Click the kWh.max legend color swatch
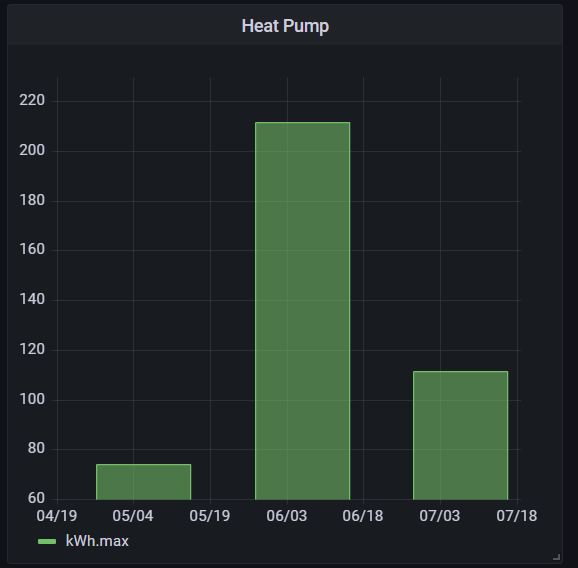 [x=47, y=541]
